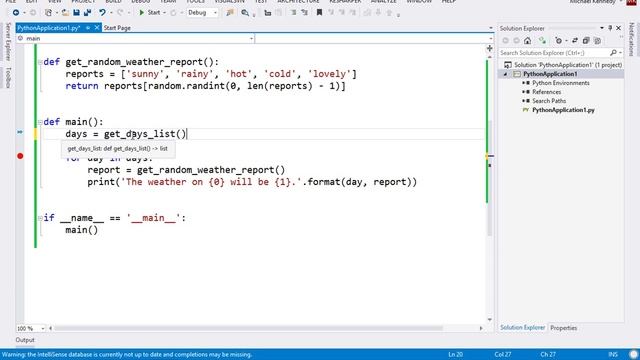Click the Find in Files toolbar icon
The width and height of the screenshot is (640, 360).
coord(230,13)
